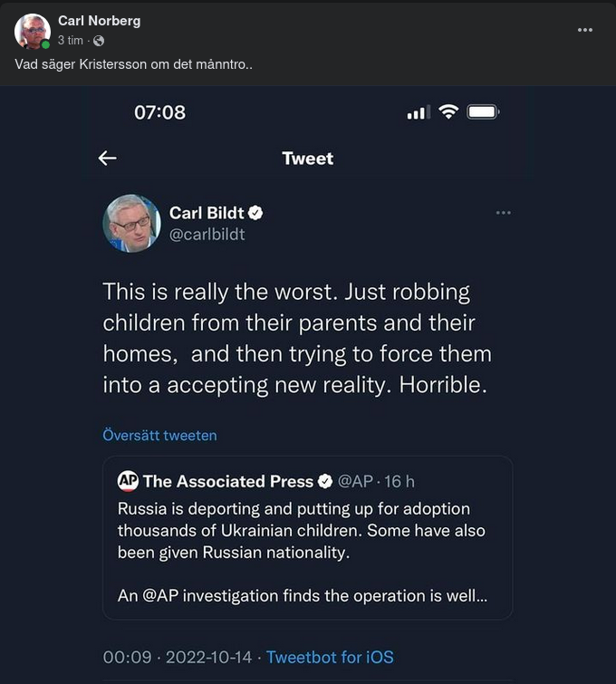Viewport: 616px width, 684px height.
Task: Click The Associated Press account name
Action: pyautogui.click(x=227, y=481)
